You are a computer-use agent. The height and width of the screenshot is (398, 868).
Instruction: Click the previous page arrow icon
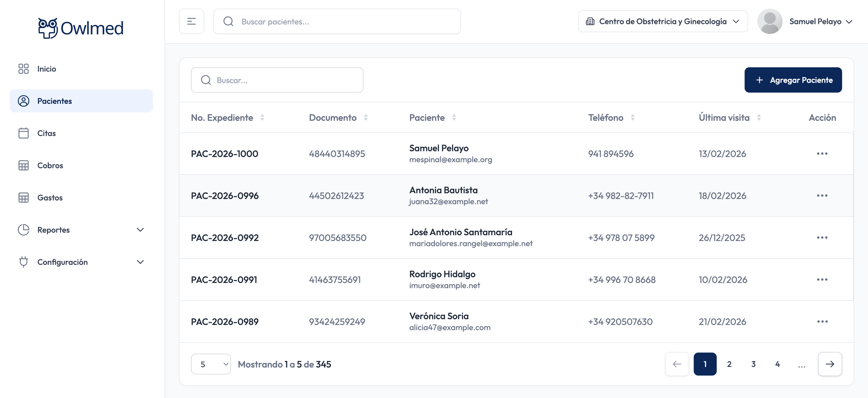click(677, 364)
